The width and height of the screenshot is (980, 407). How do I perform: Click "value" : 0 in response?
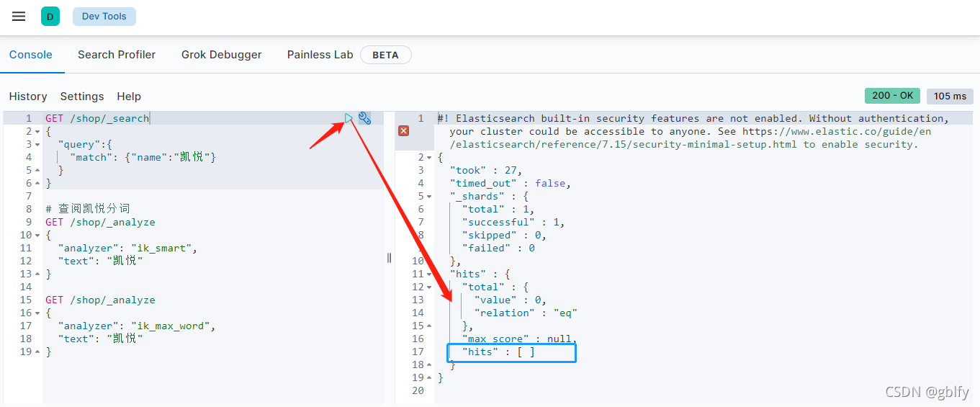(511, 300)
